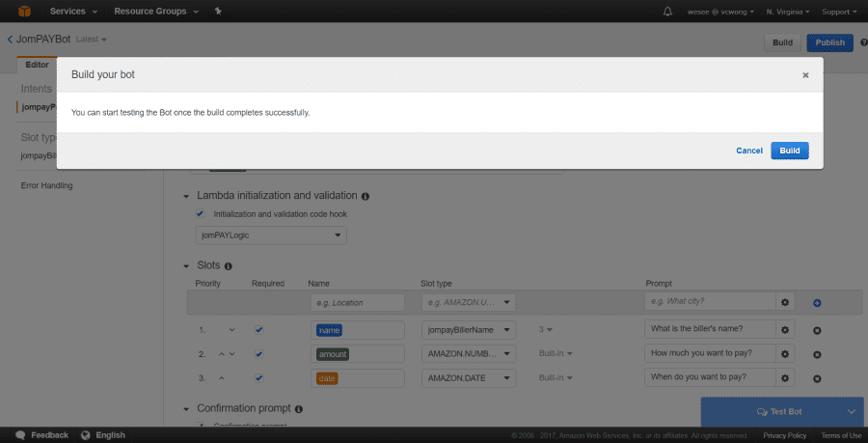Open the Latest version dropdown
868x443 pixels.
click(x=92, y=40)
